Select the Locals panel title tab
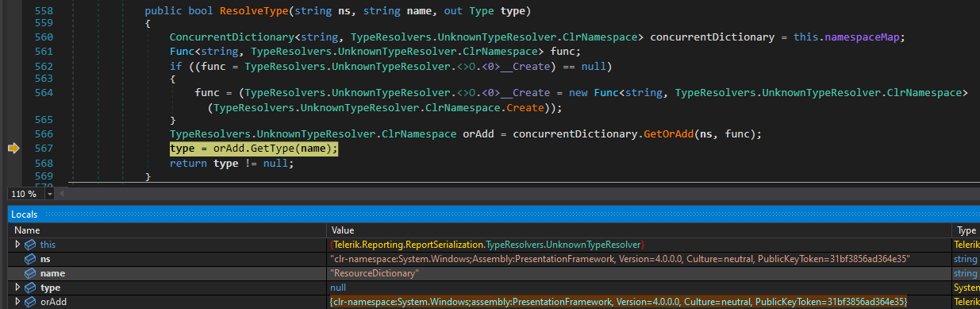Image resolution: width=980 pixels, height=309 pixels. (x=25, y=214)
